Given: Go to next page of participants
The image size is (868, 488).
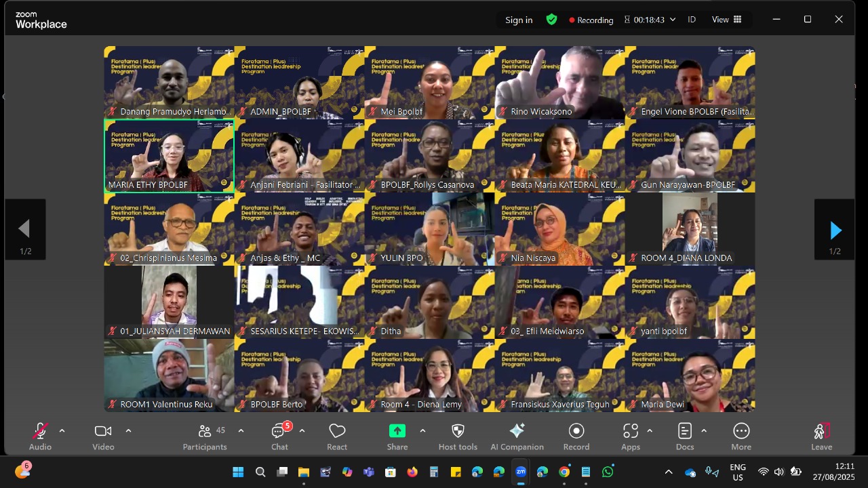Looking at the screenshot, I should pyautogui.click(x=835, y=230).
